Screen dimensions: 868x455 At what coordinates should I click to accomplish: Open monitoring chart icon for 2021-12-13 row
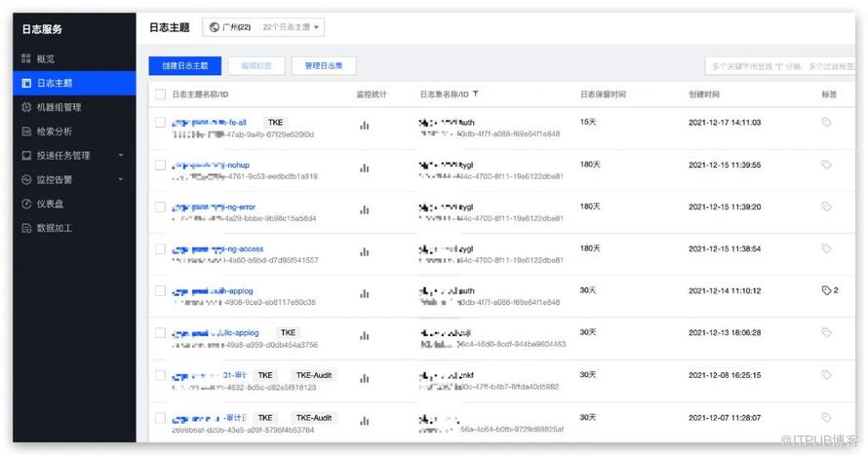tap(364, 335)
